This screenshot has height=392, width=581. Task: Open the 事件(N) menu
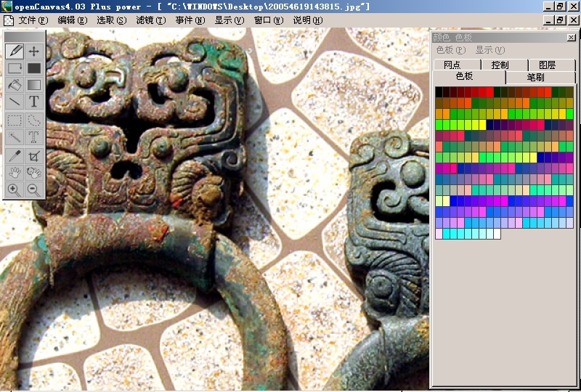click(190, 20)
